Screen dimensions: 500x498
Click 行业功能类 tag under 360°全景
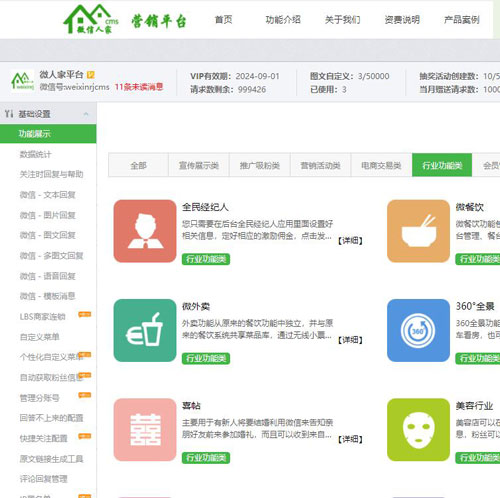pos(478,358)
